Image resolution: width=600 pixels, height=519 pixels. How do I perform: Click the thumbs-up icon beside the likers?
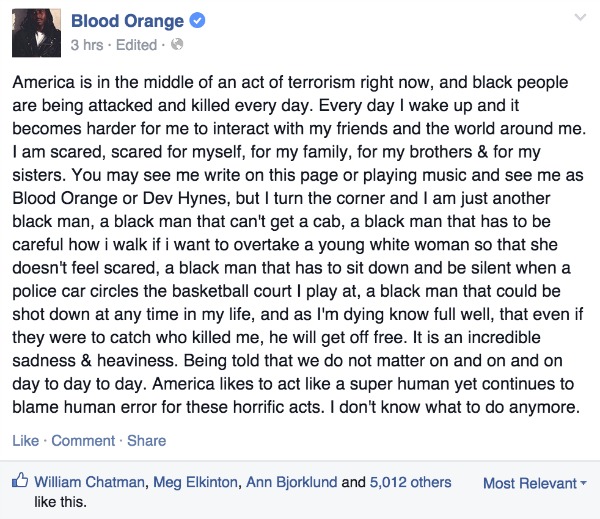[x=20, y=480]
